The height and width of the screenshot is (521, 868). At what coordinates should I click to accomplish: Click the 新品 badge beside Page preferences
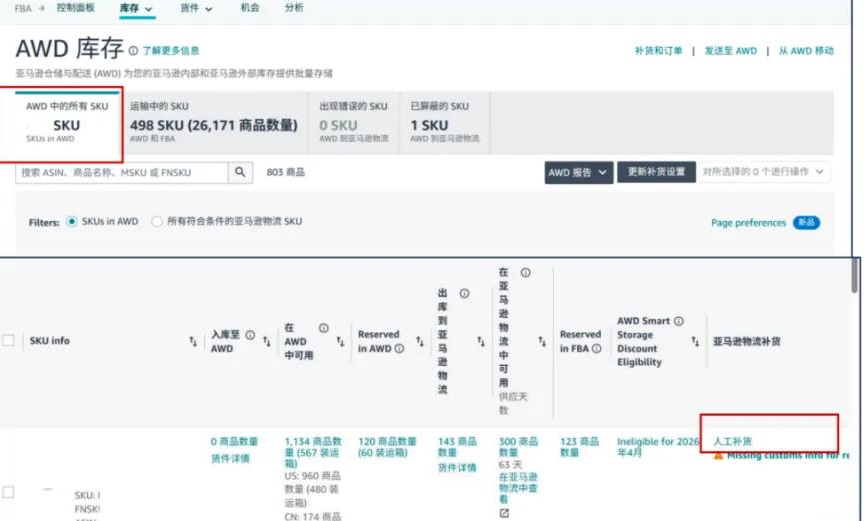click(806, 223)
